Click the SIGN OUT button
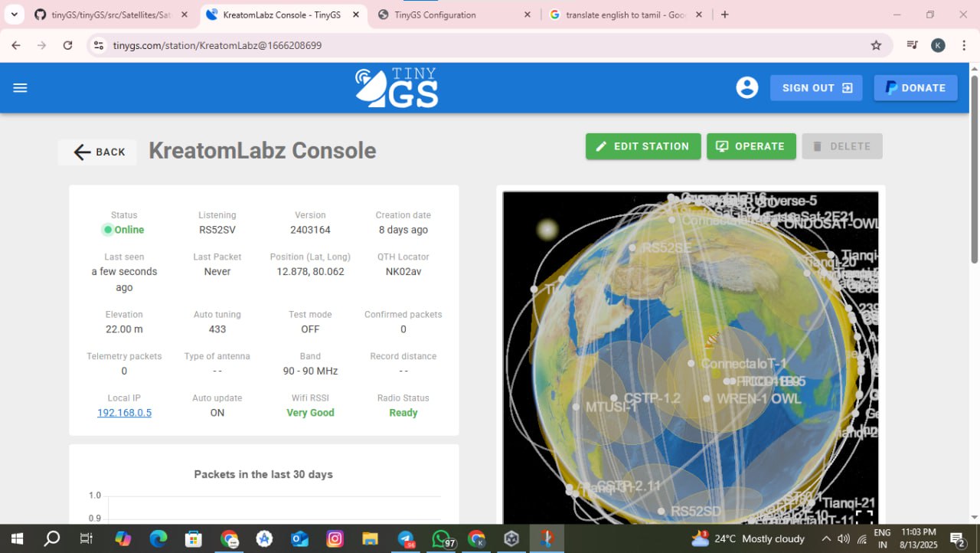 coord(816,88)
